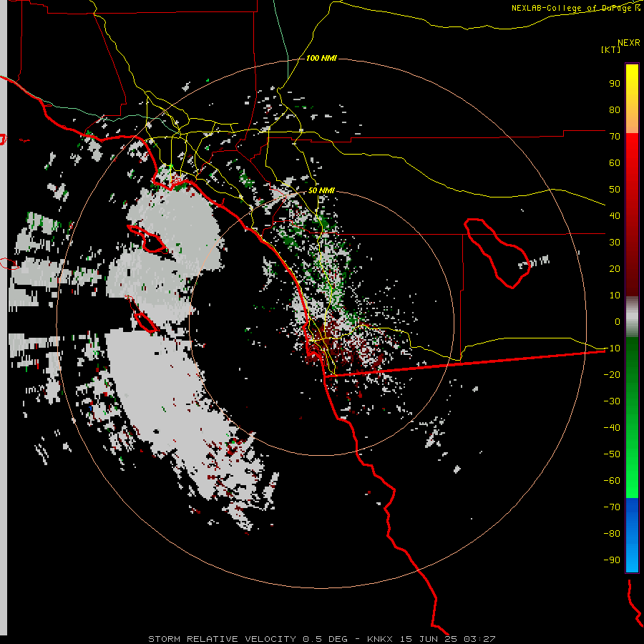Click the -60 value on the velocity scale

click(x=612, y=481)
